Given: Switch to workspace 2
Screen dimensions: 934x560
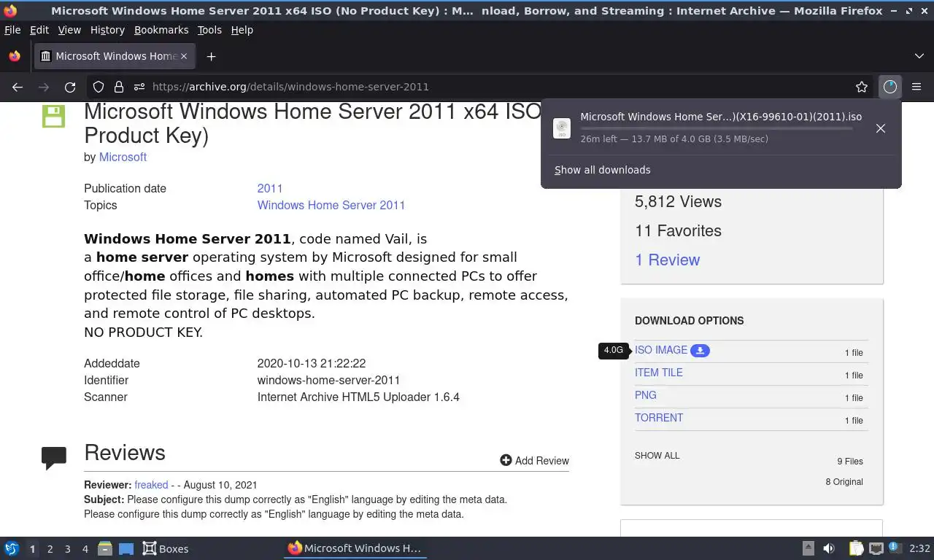Looking at the screenshot, I should pos(50,549).
